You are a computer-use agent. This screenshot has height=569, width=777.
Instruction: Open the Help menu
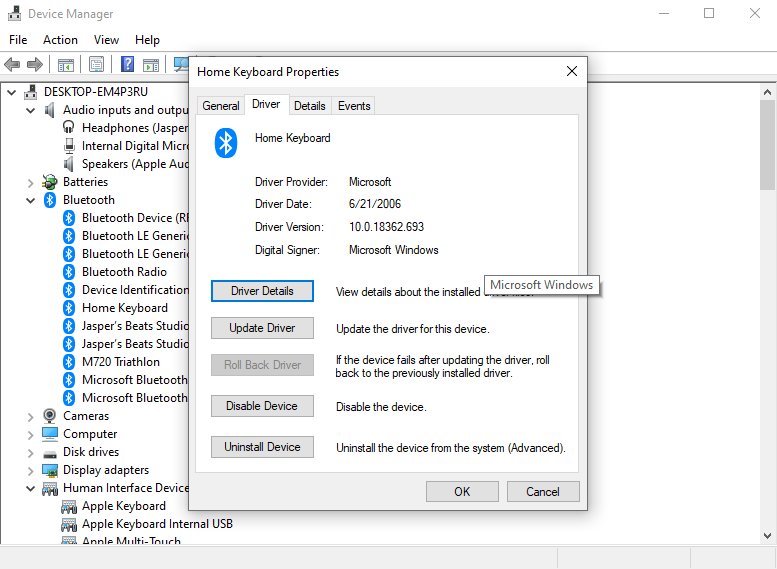(147, 40)
